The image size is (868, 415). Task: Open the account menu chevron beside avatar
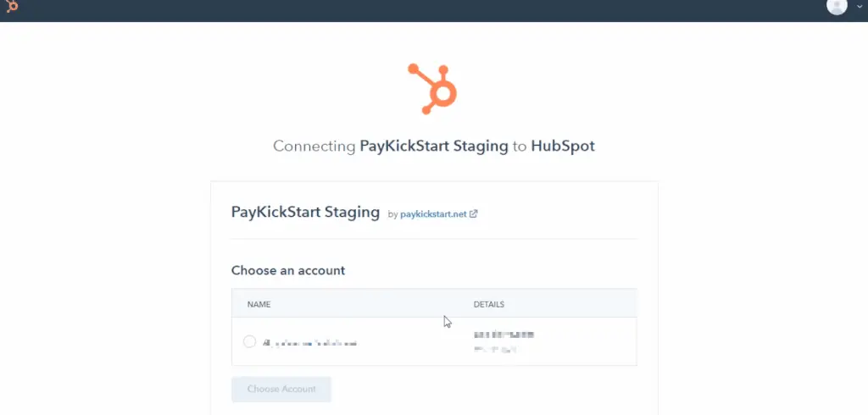click(x=859, y=7)
